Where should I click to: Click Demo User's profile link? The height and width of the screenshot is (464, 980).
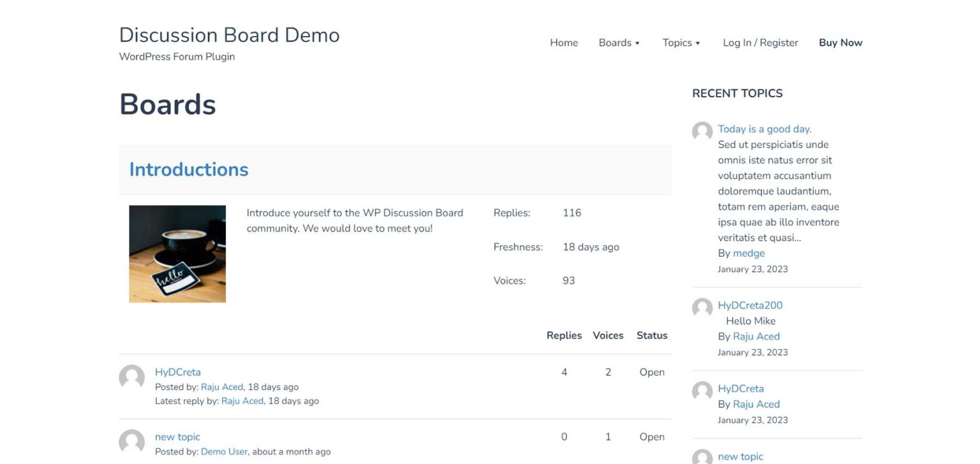coord(224,451)
